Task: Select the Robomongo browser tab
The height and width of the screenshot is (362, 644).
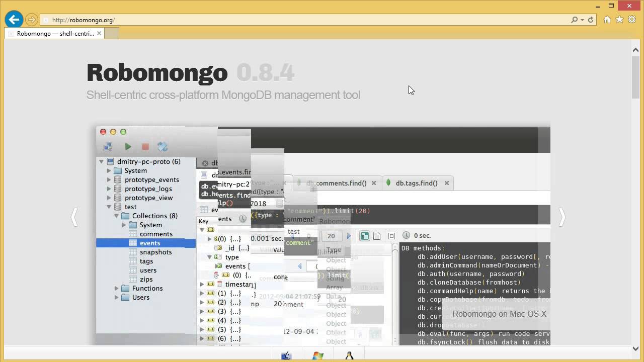Action: click(x=55, y=34)
